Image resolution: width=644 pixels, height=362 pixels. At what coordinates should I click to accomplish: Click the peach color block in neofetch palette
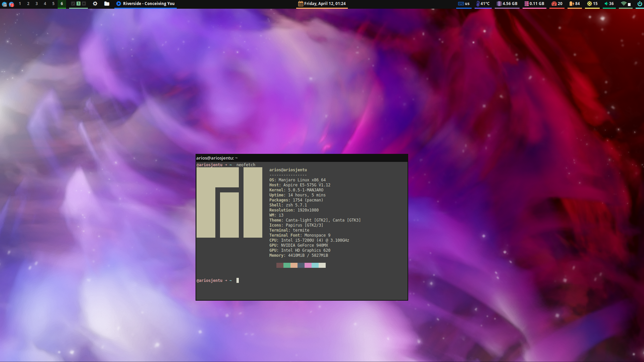point(294,265)
